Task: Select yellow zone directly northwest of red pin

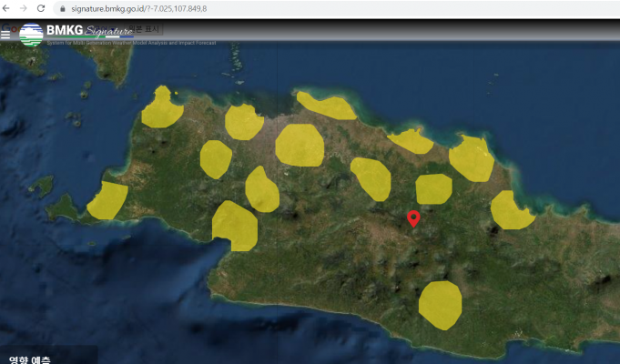Action: pos(371,177)
